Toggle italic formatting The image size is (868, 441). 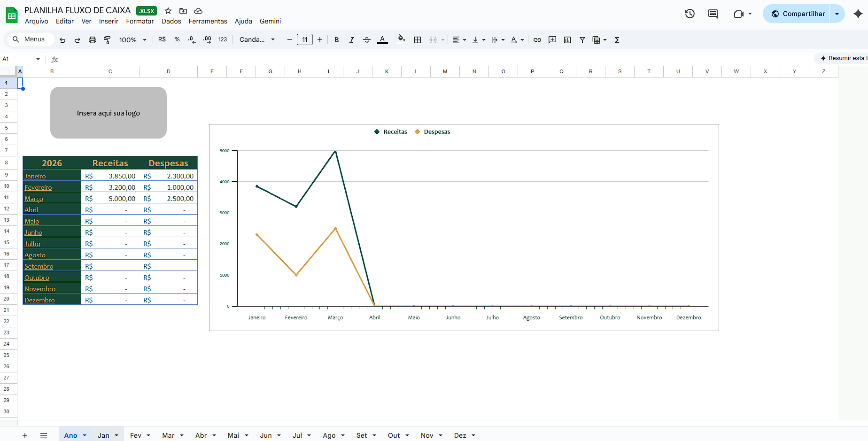point(352,40)
